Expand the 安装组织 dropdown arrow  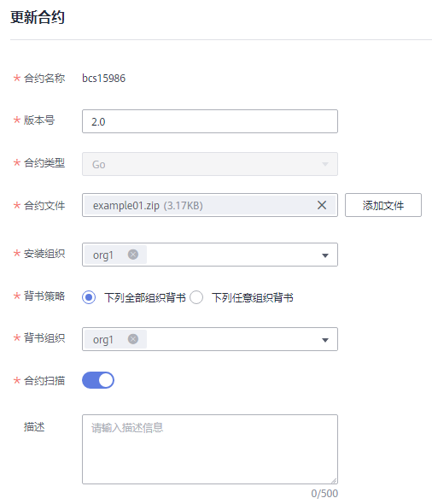[325, 255]
